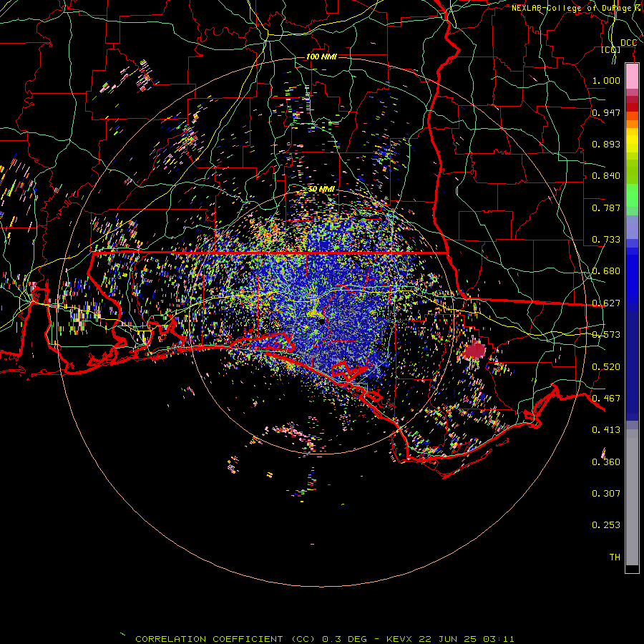
Task: Click the 0.893 color scale value
Action: [x=606, y=144]
